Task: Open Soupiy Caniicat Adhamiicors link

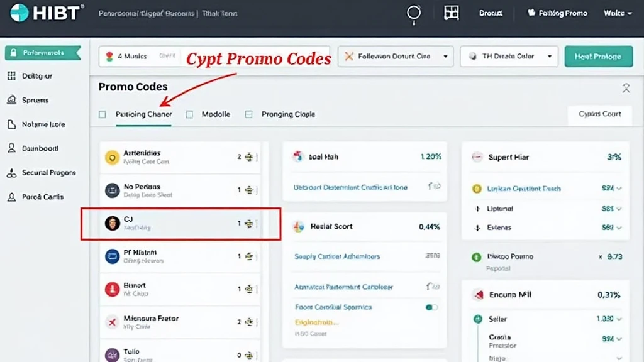Action: (337, 256)
